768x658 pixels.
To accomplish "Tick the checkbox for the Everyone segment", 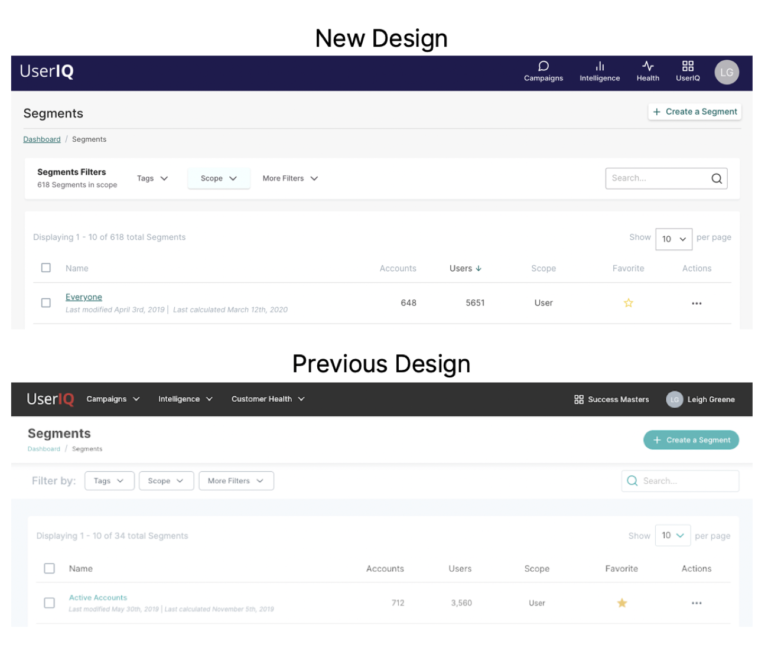I will 46,303.
